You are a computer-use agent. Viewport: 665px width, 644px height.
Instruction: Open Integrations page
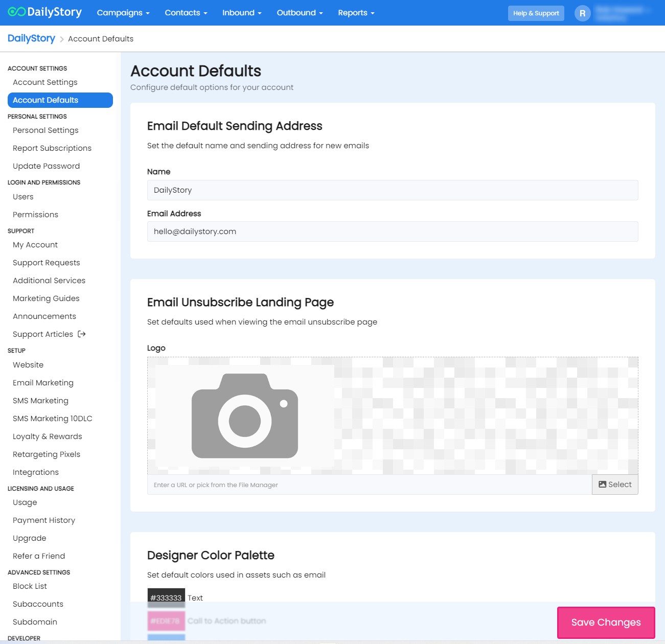36,472
